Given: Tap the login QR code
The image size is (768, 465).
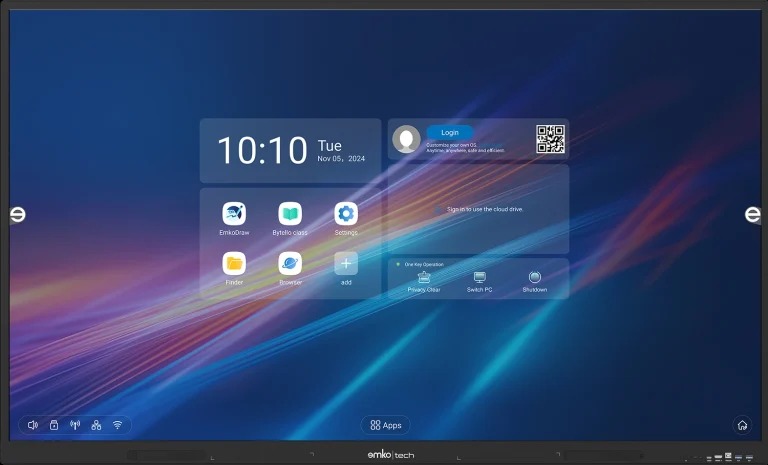Looking at the screenshot, I should pos(550,139).
